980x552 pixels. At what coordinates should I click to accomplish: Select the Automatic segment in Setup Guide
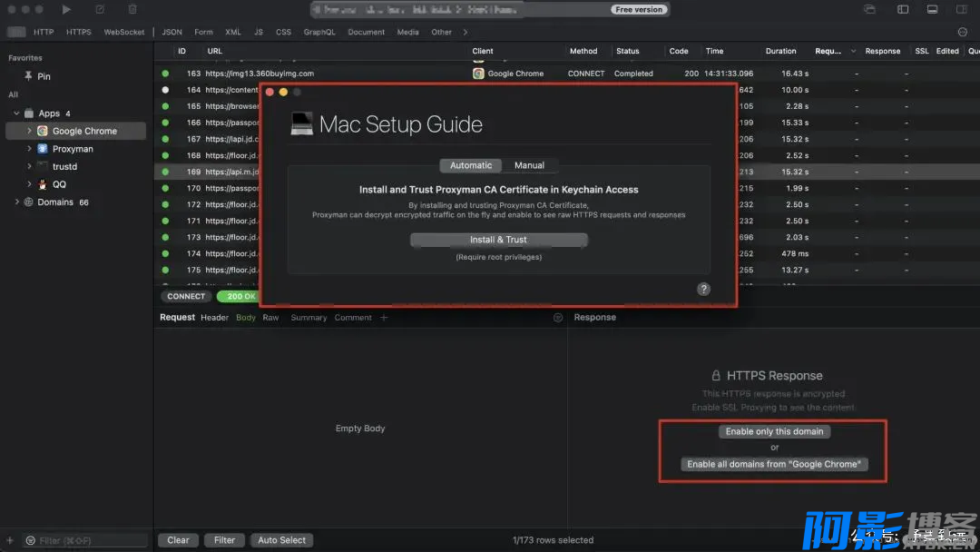pyautogui.click(x=471, y=165)
